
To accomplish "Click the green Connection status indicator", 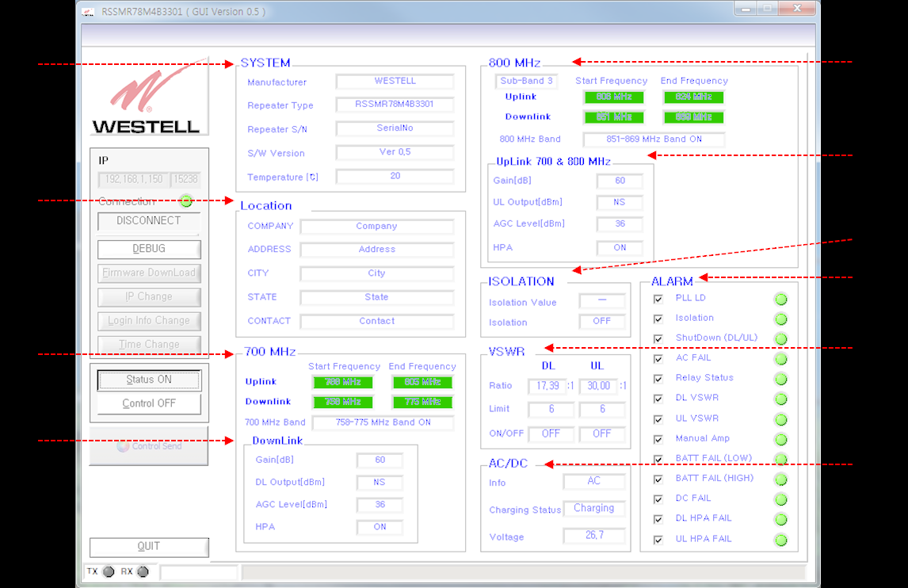I will 186,201.
